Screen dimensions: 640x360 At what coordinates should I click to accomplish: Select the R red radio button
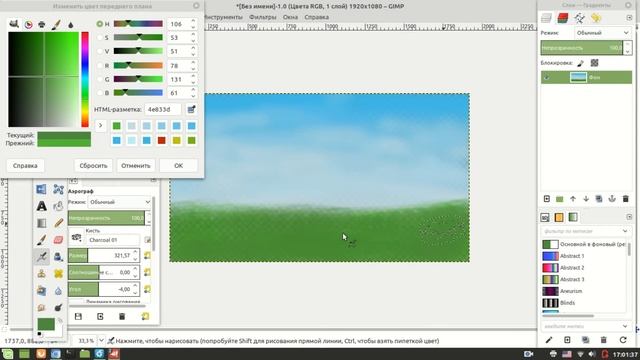pos(100,65)
